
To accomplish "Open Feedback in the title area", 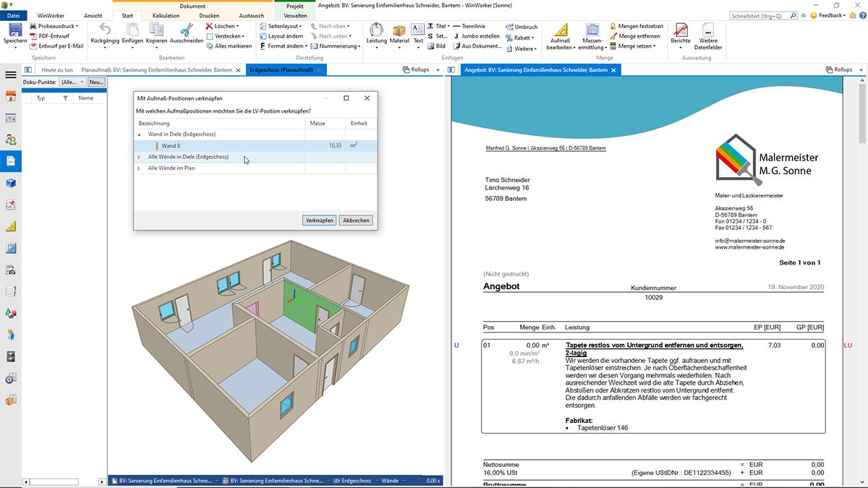I will tap(829, 15).
